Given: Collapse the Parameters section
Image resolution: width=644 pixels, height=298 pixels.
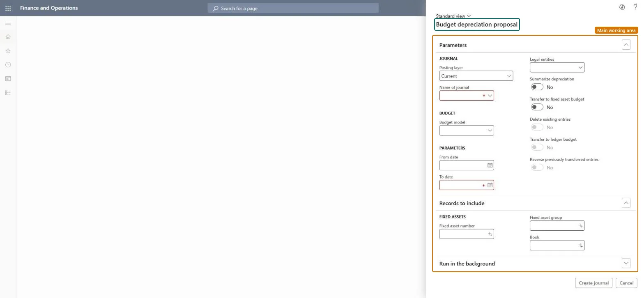Looking at the screenshot, I should click(x=626, y=45).
